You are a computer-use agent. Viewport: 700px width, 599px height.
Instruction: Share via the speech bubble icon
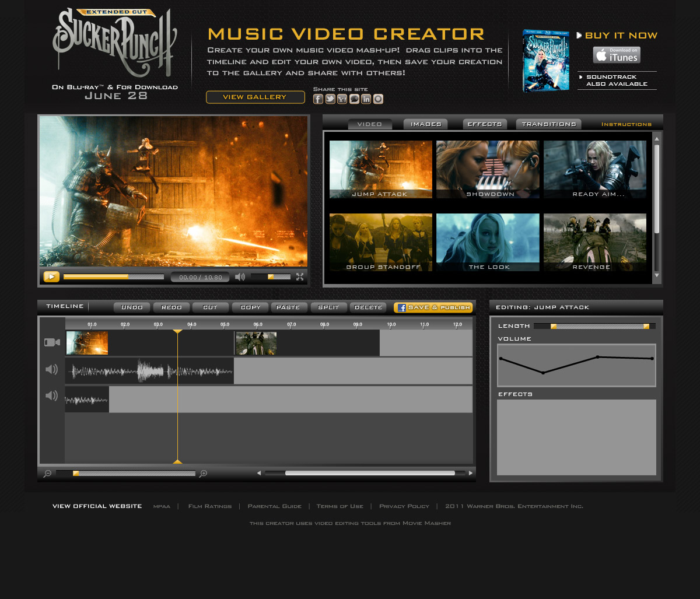click(354, 99)
